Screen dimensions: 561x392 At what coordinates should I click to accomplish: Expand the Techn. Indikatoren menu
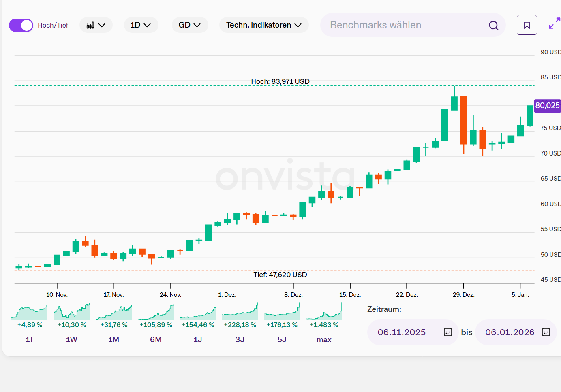[x=264, y=25]
